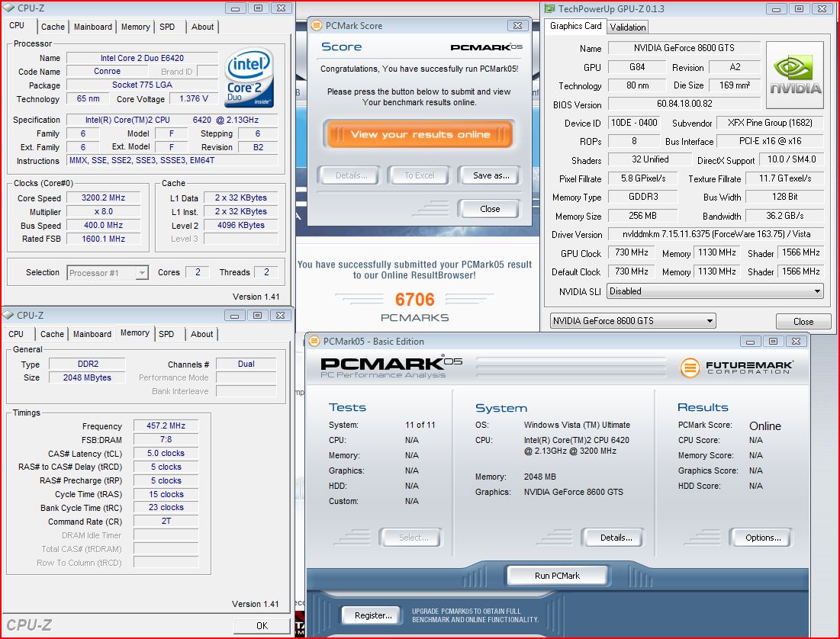Viewport: 840px width, 639px height.
Task: Click GPU Clock value 730 MHz
Action: (632, 252)
